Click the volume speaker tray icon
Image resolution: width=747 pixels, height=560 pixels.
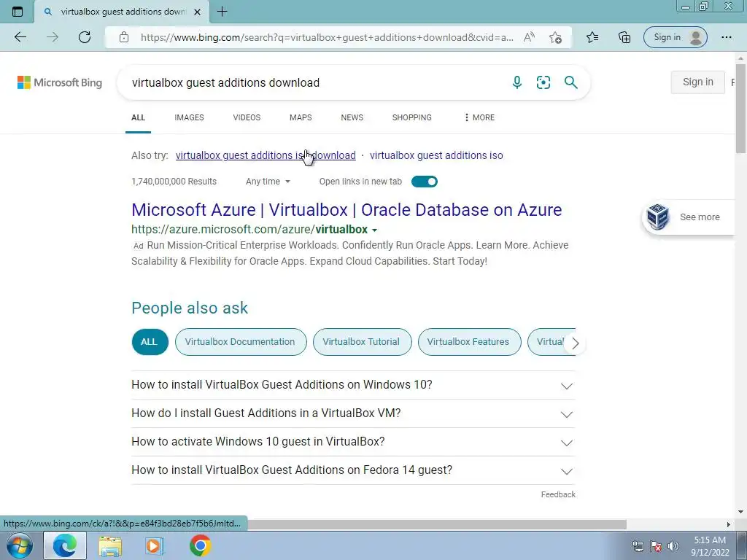point(673,546)
